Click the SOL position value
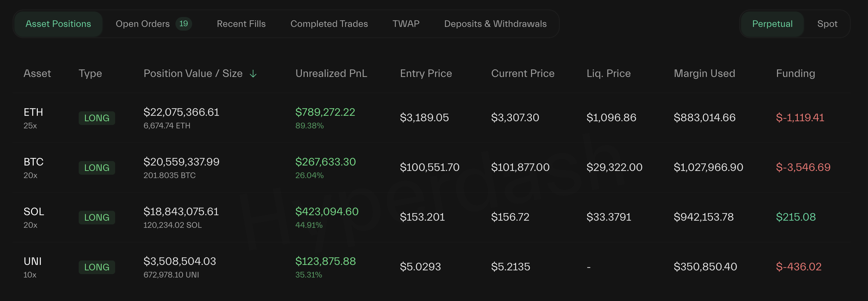The image size is (868, 301). coord(182,211)
